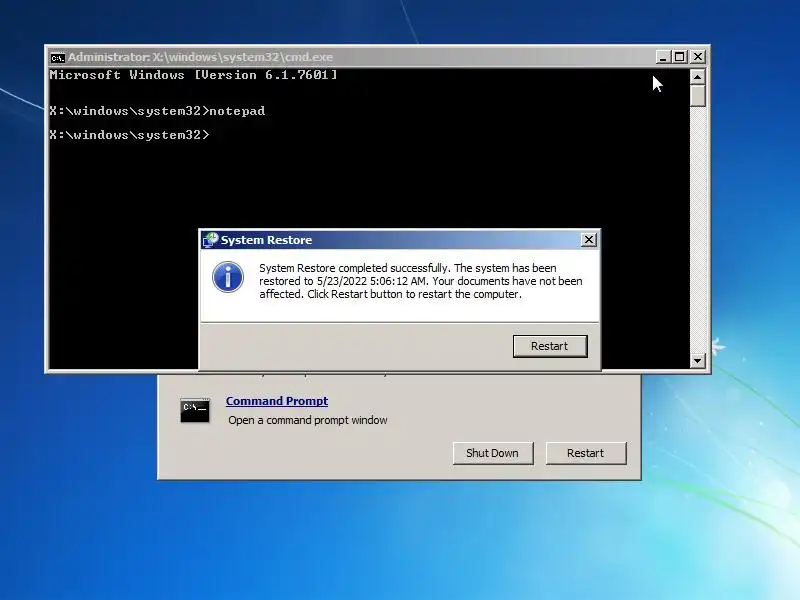Minimize the cmd.exe window
The image size is (800, 600).
click(663, 57)
